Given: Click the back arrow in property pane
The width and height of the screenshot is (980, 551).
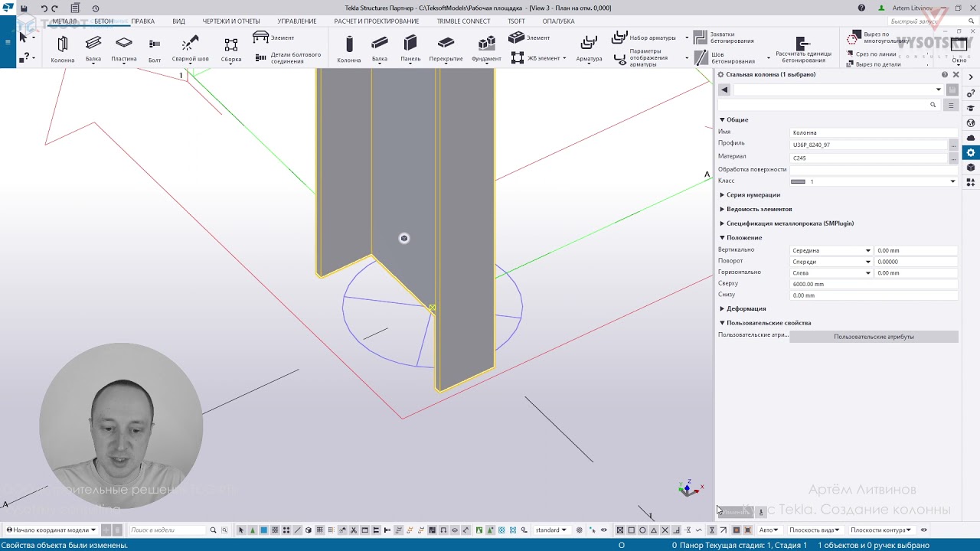Looking at the screenshot, I should [724, 90].
